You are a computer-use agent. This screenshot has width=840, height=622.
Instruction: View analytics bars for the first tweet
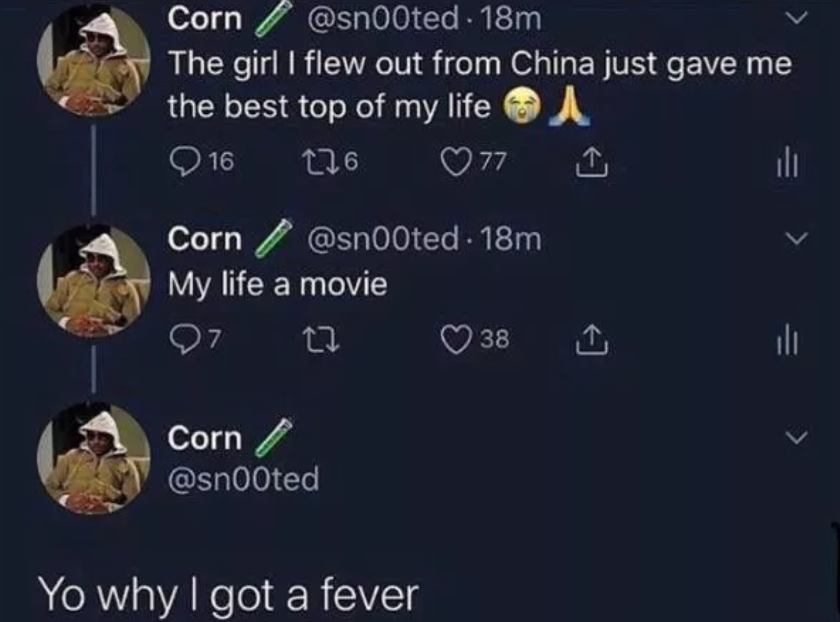click(x=787, y=164)
